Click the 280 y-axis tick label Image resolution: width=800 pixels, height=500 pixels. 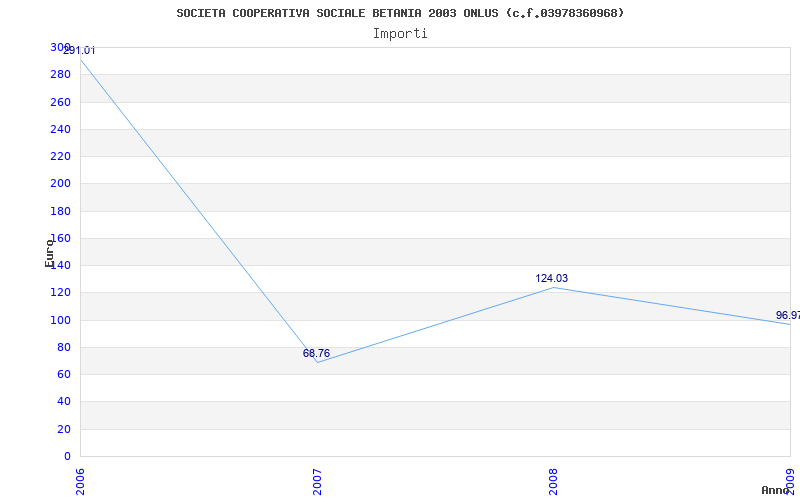click(61, 74)
